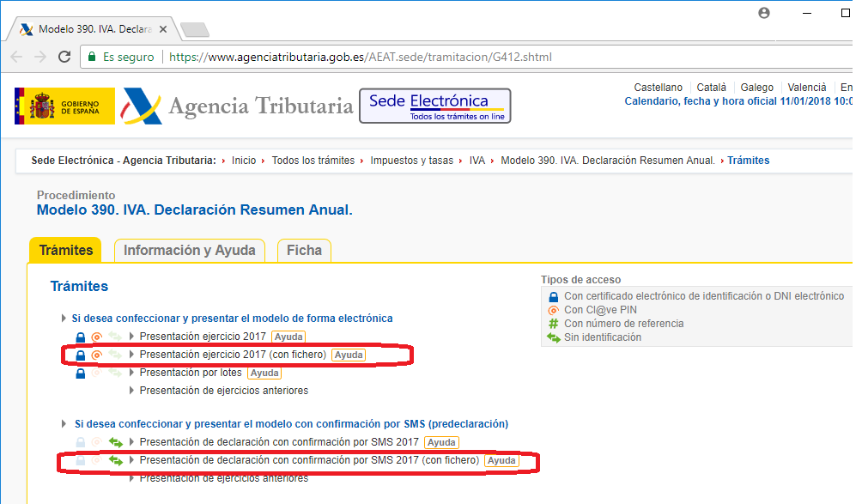Open Ayuda for SMS 2017 (con fichero)
The height and width of the screenshot is (504, 862).
[501, 460]
